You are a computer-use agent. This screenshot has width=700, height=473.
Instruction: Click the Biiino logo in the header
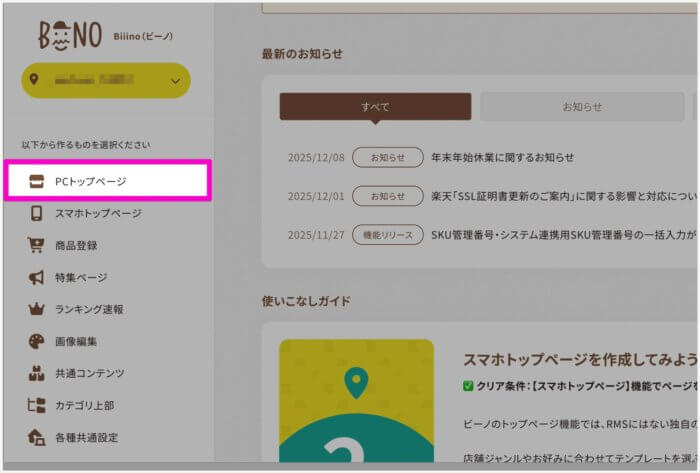pyautogui.click(x=70, y=36)
